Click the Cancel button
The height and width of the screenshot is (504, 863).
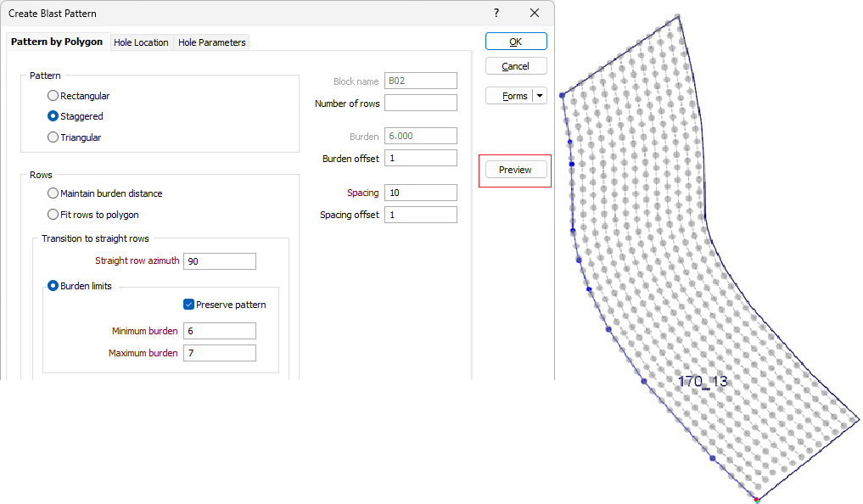pyautogui.click(x=516, y=66)
